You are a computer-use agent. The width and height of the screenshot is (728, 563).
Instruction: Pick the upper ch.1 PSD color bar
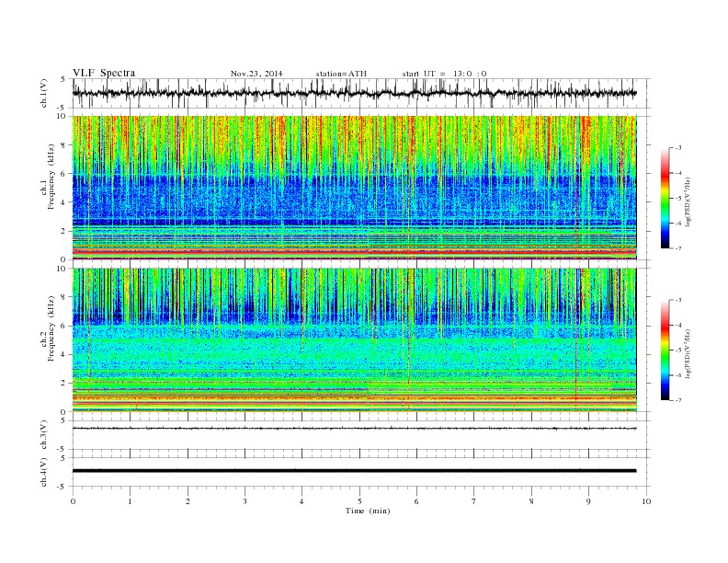click(665, 198)
